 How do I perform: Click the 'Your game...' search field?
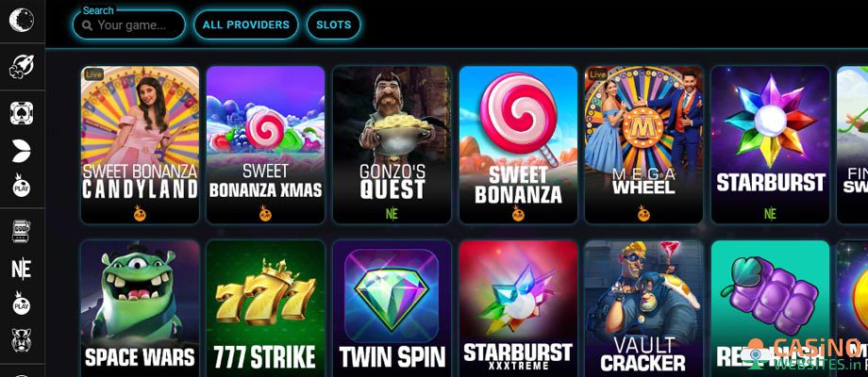click(129, 25)
